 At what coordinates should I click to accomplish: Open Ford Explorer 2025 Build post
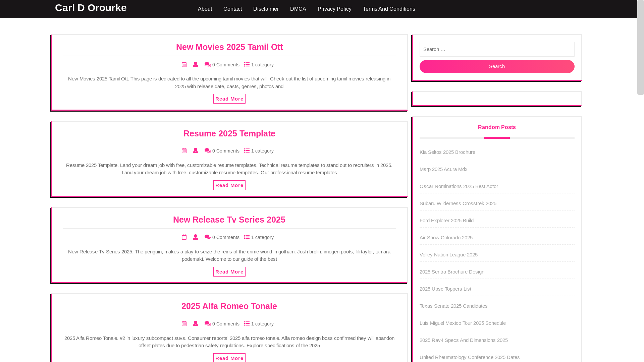tap(447, 221)
